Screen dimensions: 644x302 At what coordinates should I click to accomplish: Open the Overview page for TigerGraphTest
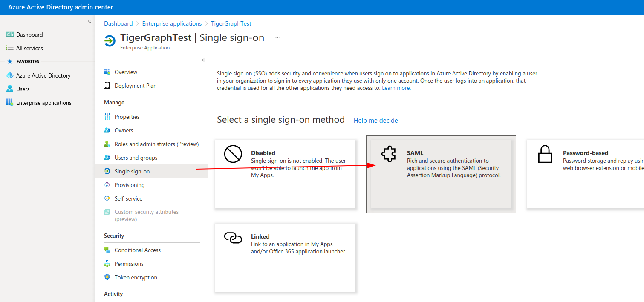[126, 72]
